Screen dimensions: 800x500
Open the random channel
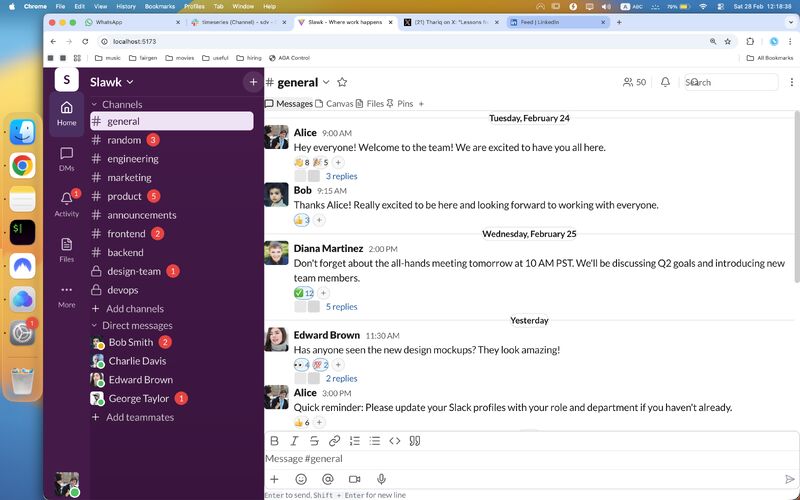point(172,140)
